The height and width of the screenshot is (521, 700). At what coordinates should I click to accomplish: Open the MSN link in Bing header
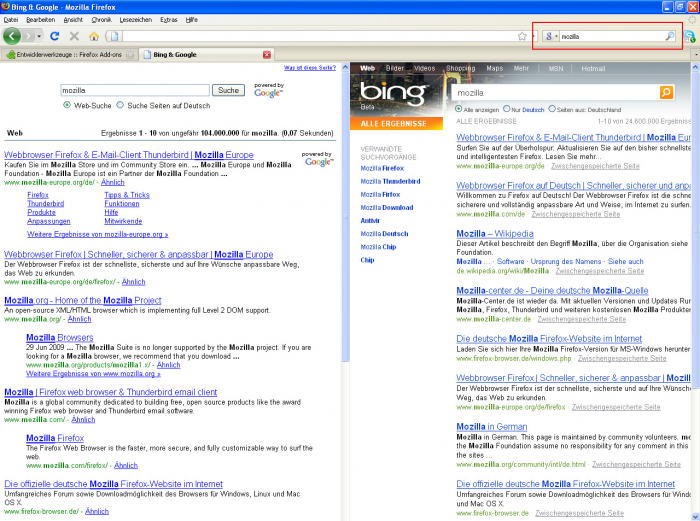[556, 68]
